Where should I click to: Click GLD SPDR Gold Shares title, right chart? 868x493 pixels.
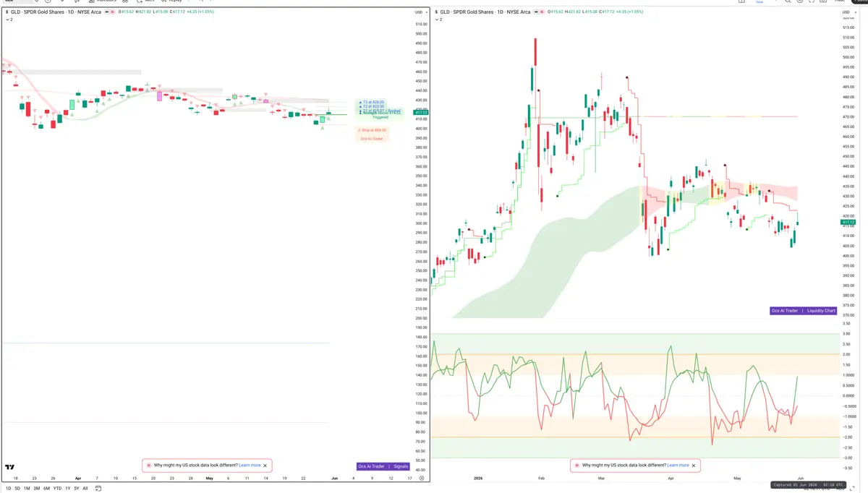[x=485, y=12]
